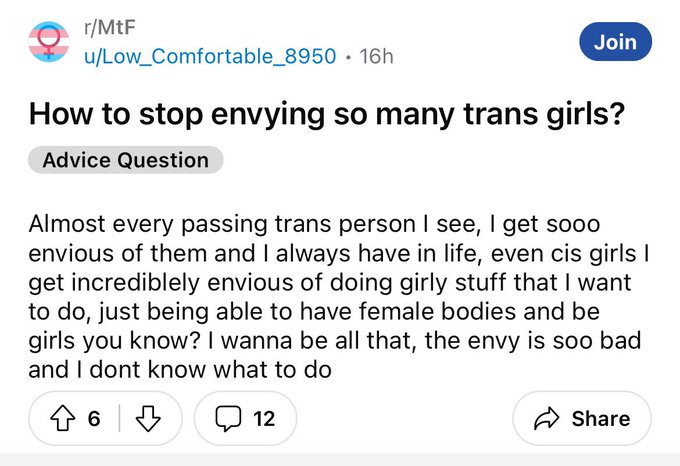Click the share arrow icon
The width and height of the screenshot is (680, 466).
pos(546,419)
